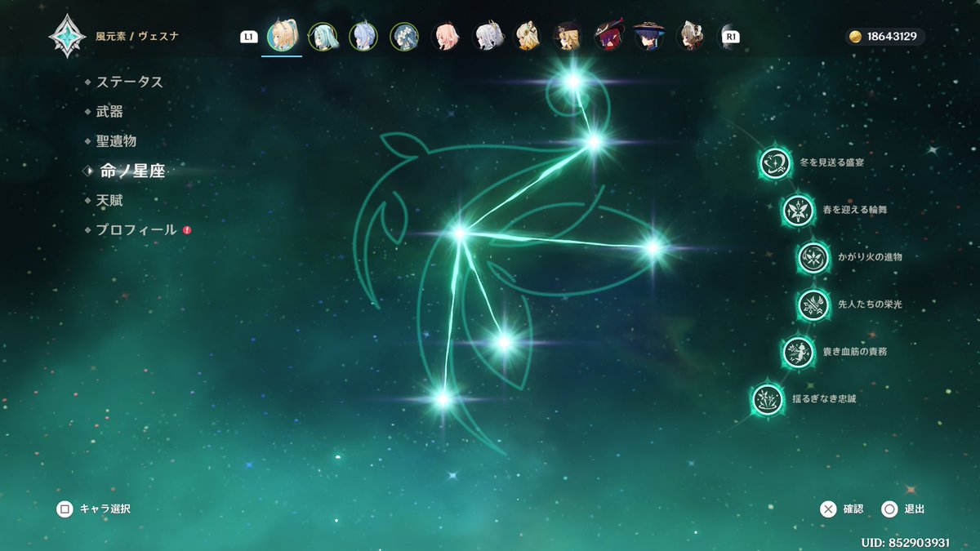Click the L1 previous character button
Screen dimensions: 980x551
[x=249, y=37]
